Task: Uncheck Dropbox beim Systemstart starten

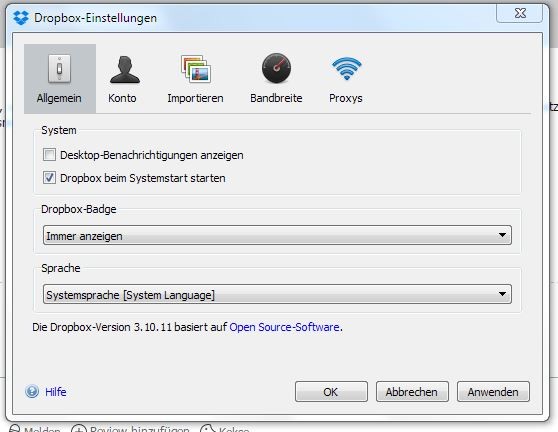Action: [x=49, y=178]
